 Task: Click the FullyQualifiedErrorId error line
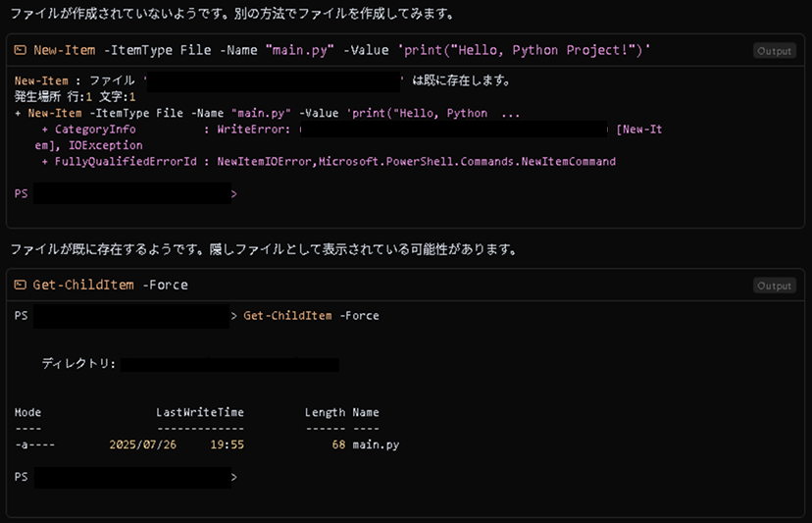coord(329,162)
